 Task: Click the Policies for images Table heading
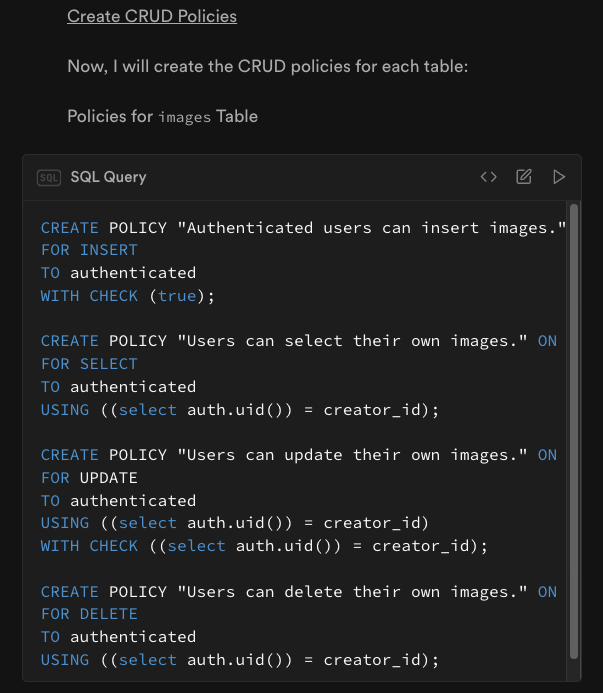tap(162, 117)
